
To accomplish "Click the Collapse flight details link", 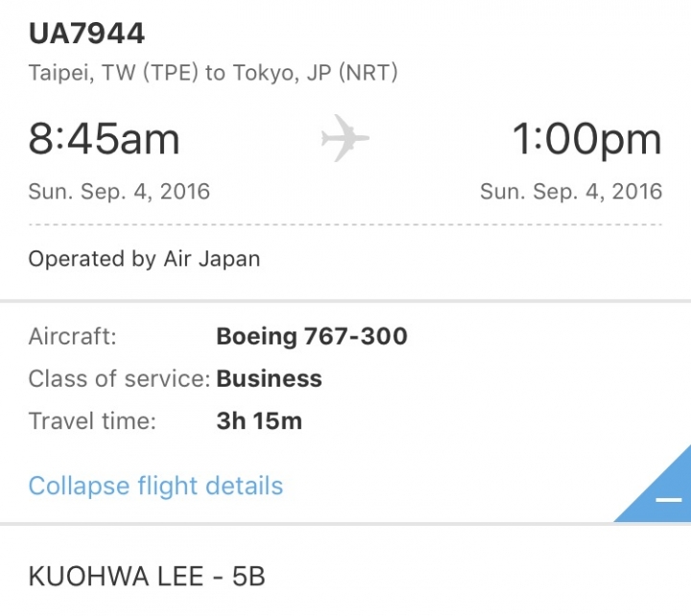I will (155, 486).
